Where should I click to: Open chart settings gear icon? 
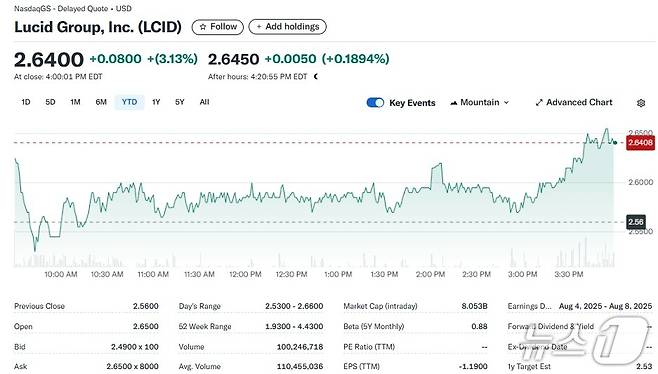641,103
